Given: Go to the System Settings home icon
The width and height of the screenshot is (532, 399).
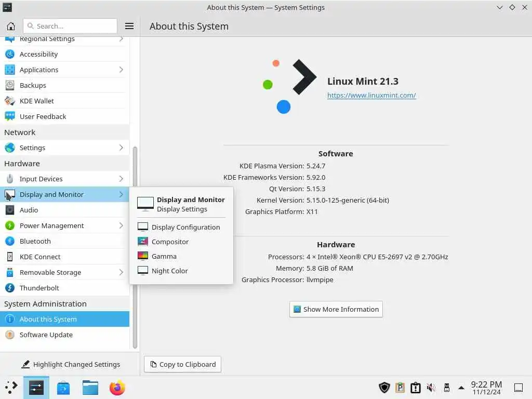Looking at the screenshot, I should click(11, 26).
